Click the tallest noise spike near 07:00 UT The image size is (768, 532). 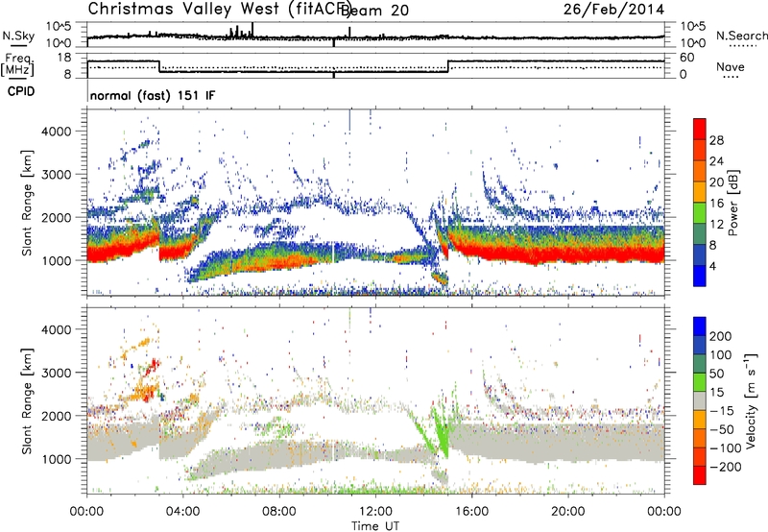tap(252, 30)
